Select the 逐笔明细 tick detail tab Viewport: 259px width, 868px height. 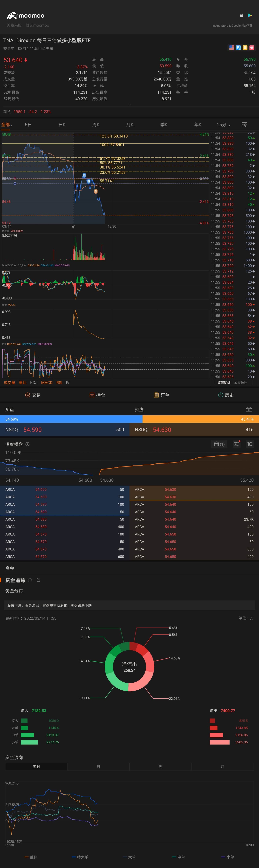point(224,382)
